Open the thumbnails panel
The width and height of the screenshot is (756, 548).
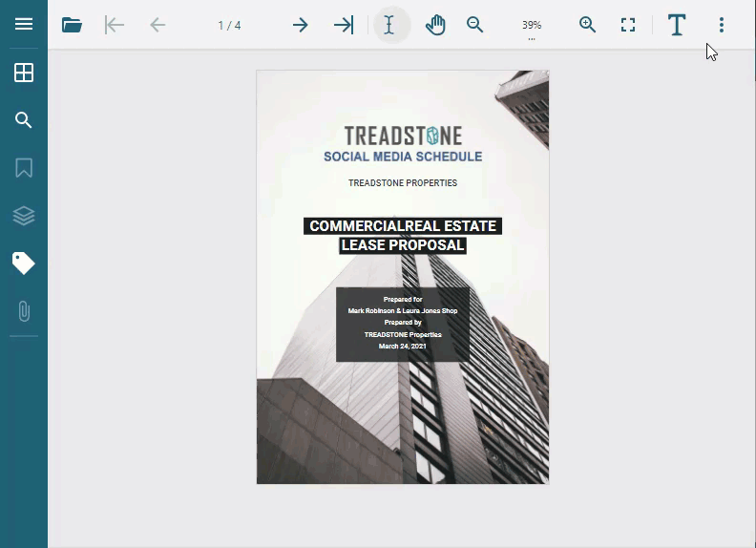click(x=24, y=73)
